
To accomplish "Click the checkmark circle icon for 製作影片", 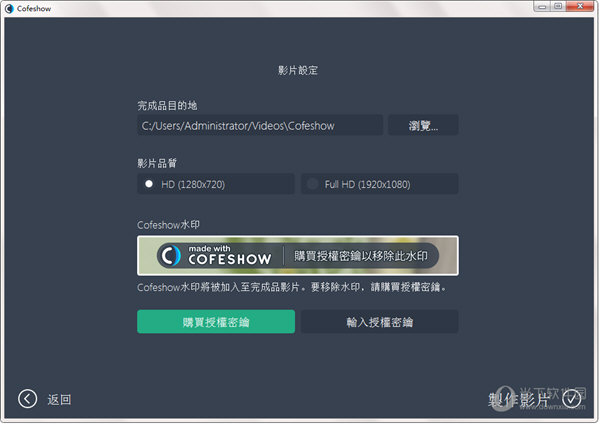I will [571, 399].
